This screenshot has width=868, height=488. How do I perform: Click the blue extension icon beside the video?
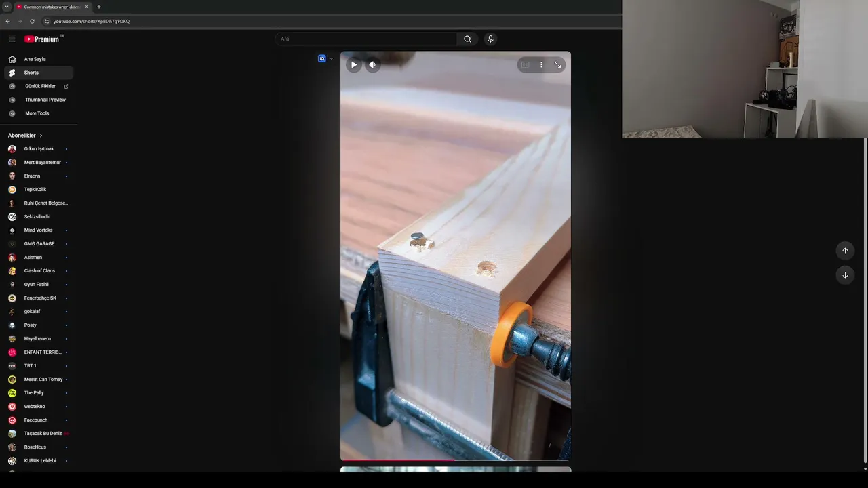[322, 58]
